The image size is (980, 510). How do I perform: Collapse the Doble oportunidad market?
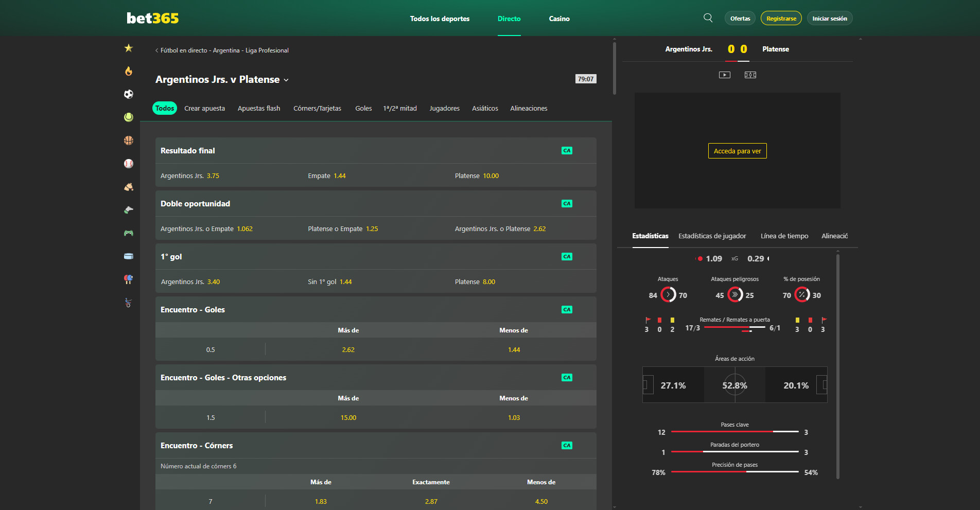pos(376,204)
